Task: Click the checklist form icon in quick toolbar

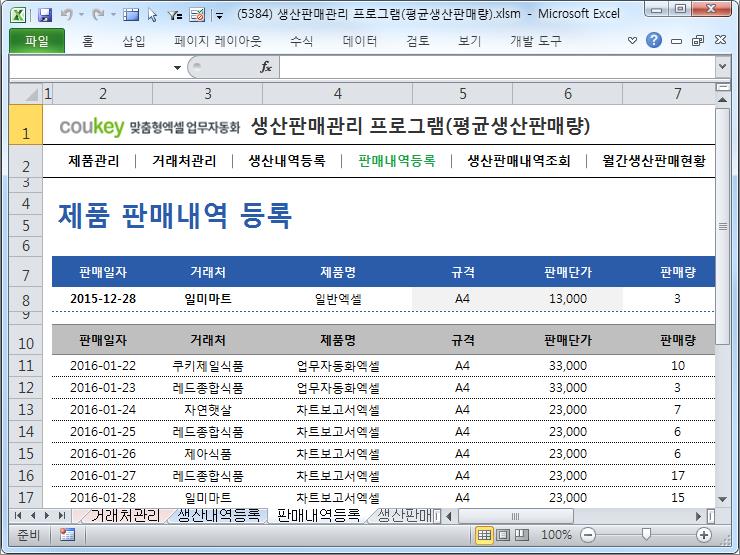Action: pyautogui.click(x=197, y=15)
